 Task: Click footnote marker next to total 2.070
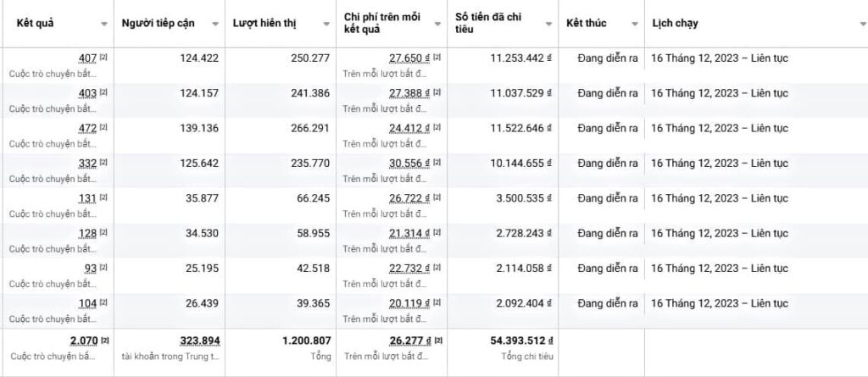coord(104,340)
